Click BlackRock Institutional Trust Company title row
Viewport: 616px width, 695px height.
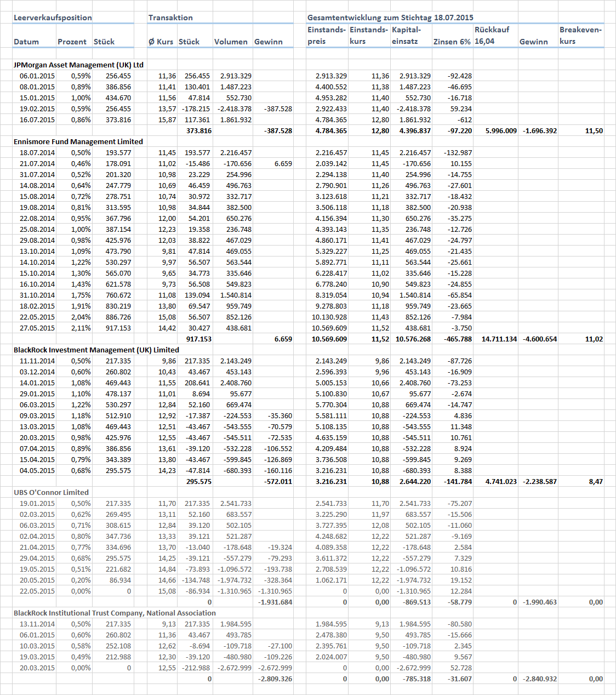(x=115, y=613)
